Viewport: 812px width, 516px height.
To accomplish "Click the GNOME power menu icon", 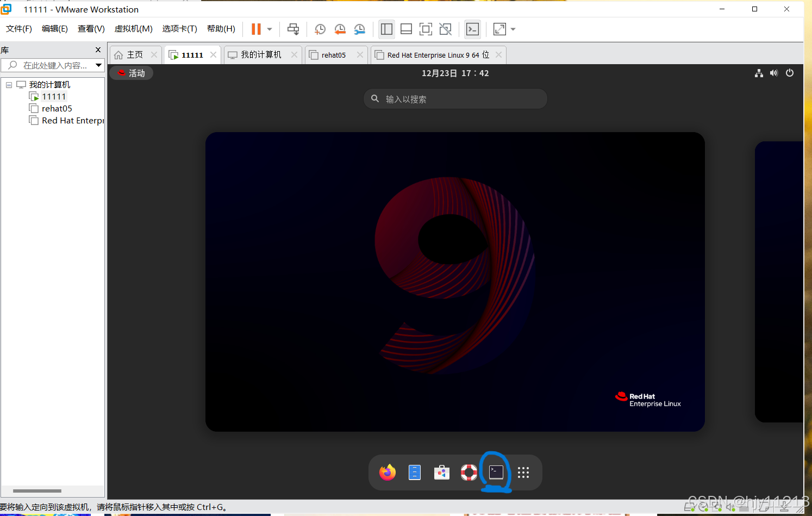I will click(x=790, y=73).
